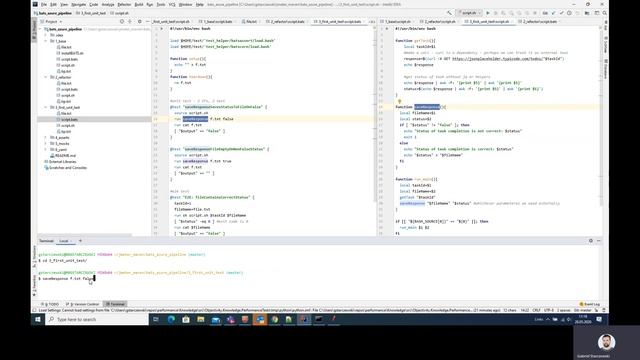
Task: Click the Build project hammer icon
Action: pyautogui.click(x=449, y=13)
